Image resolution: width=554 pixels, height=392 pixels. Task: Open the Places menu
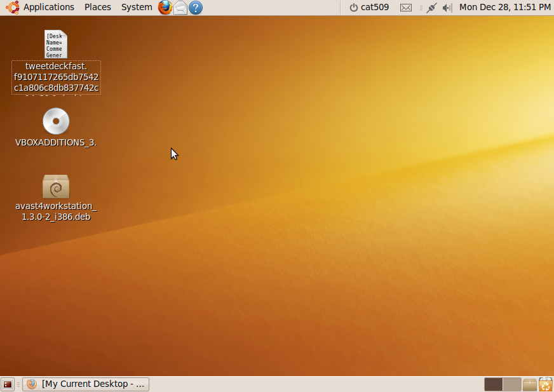click(x=97, y=8)
